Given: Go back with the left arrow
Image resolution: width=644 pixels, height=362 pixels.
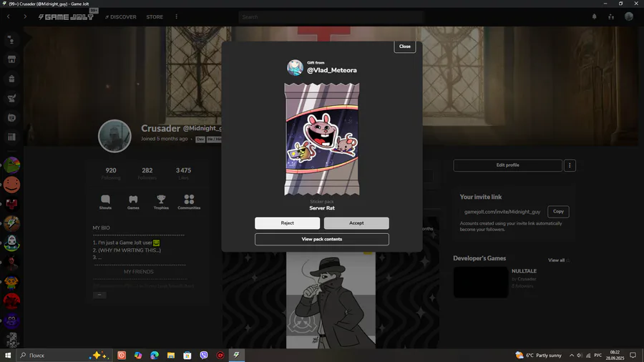Looking at the screenshot, I should pos(8,17).
